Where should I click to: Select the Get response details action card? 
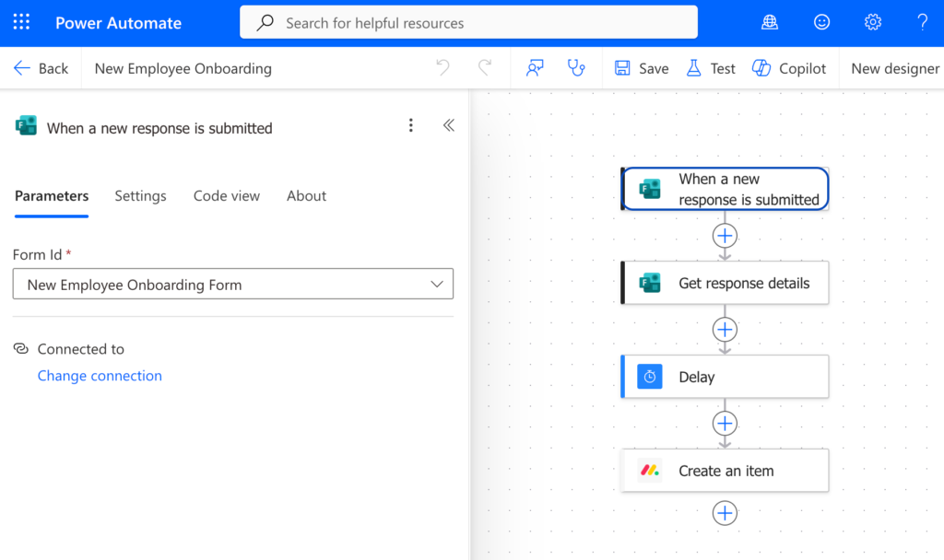(725, 283)
